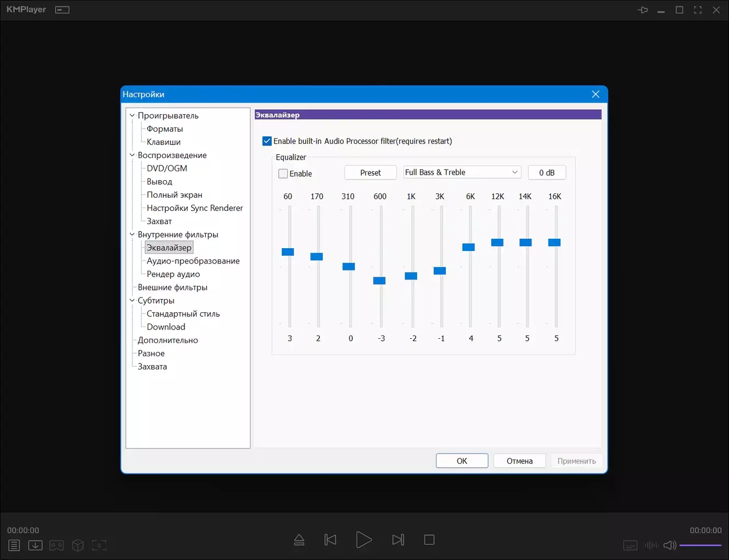The width and height of the screenshot is (729, 560).
Task: Tick the Equalizer Enable checkbox
Action: 283,173
